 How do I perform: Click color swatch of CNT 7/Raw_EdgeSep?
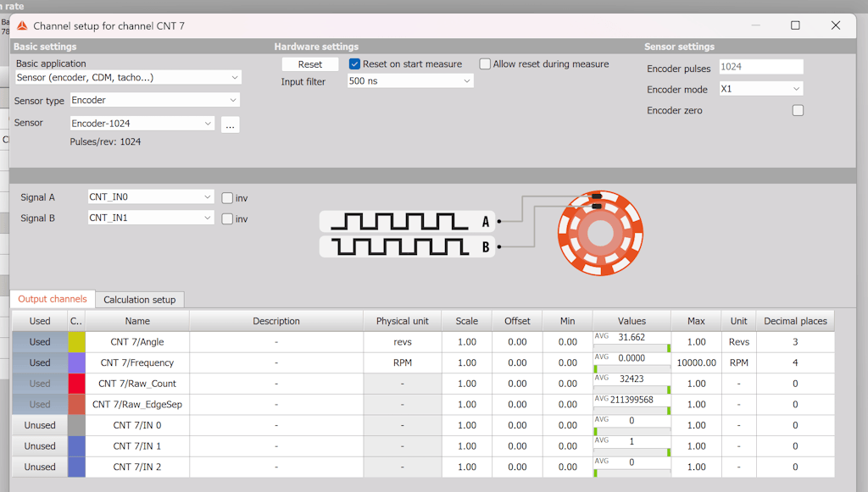pos(76,405)
